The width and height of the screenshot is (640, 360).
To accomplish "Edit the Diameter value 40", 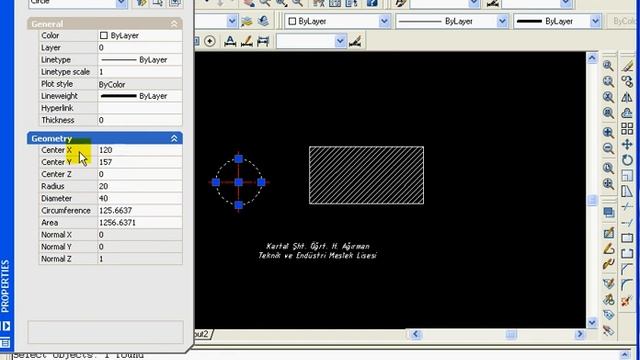I will click(140, 199).
